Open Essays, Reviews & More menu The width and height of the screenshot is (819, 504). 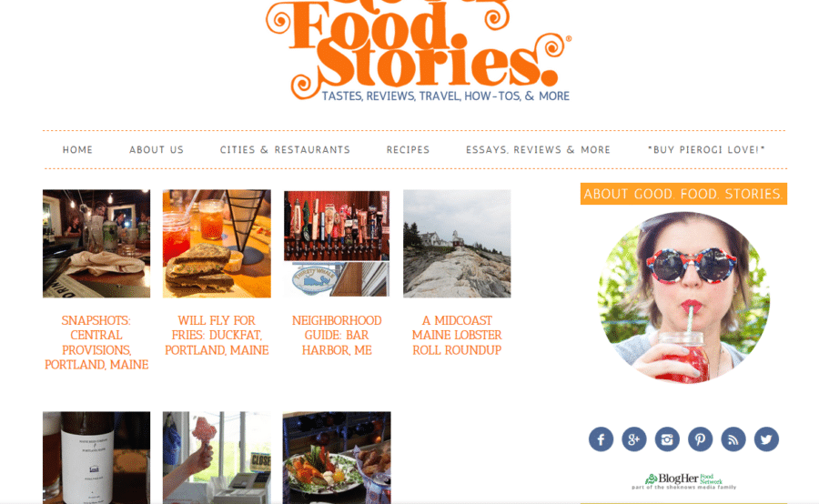(539, 150)
